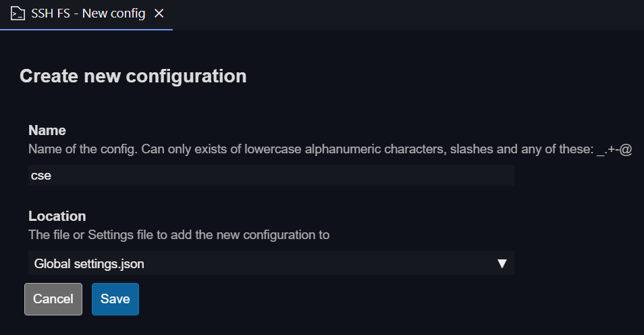Place cursor after cse text in Name field
This screenshot has height=335, width=644.
coord(53,176)
